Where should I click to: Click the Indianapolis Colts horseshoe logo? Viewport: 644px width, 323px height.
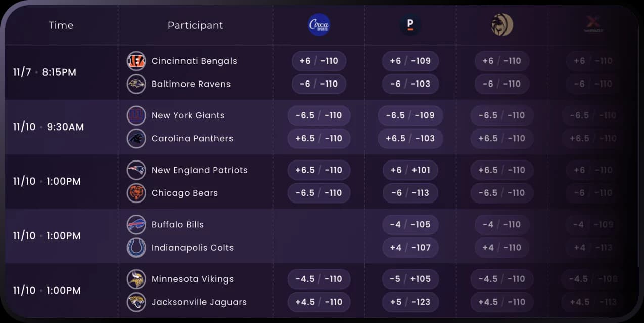pos(136,248)
